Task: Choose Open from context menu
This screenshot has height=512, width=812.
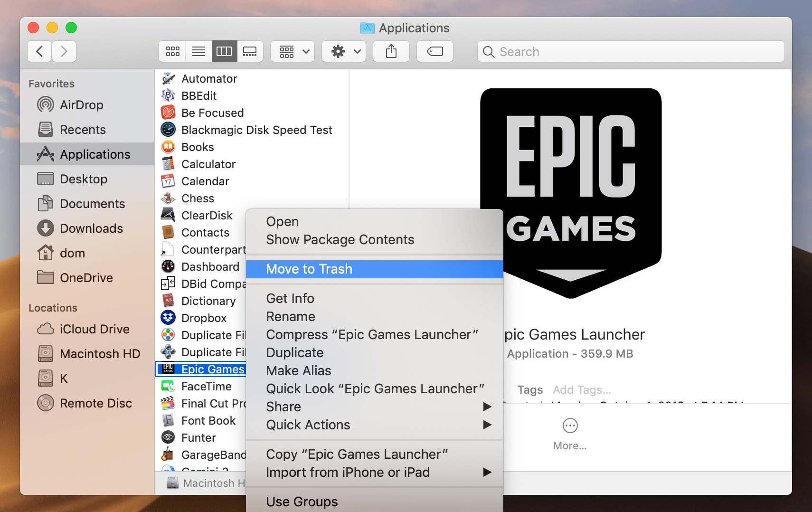Action: pyautogui.click(x=374, y=222)
